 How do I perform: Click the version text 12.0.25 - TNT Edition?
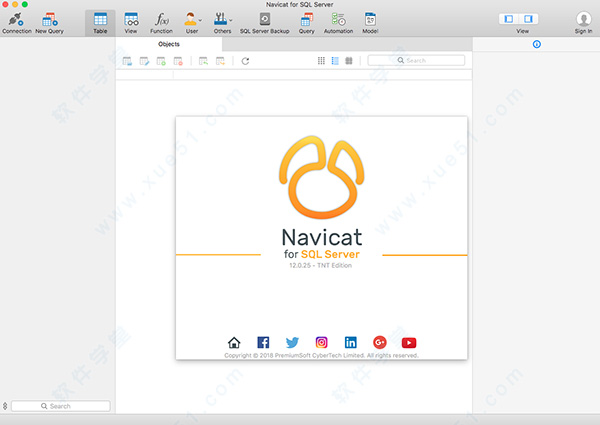click(x=320, y=265)
